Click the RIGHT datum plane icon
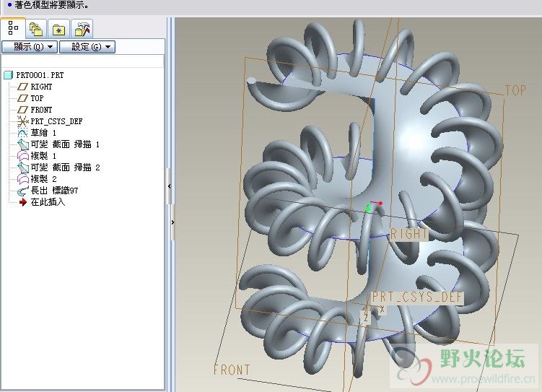Image resolution: width=542 pixels, height=392 pixels. [22, 87]
